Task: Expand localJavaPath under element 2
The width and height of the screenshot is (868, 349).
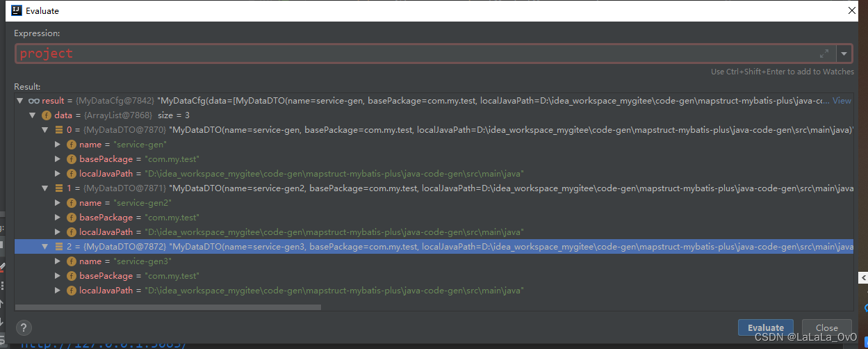Action: pyautogui.click(x=58, y=291)
